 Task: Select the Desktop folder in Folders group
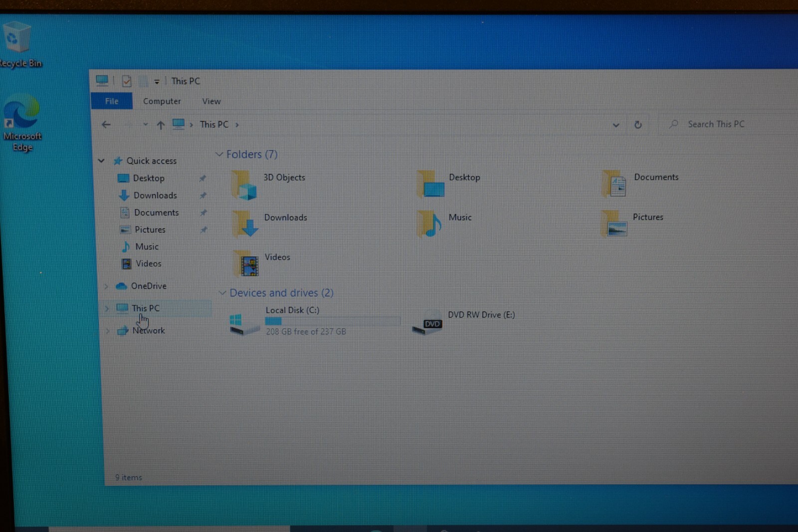[449, 183]
